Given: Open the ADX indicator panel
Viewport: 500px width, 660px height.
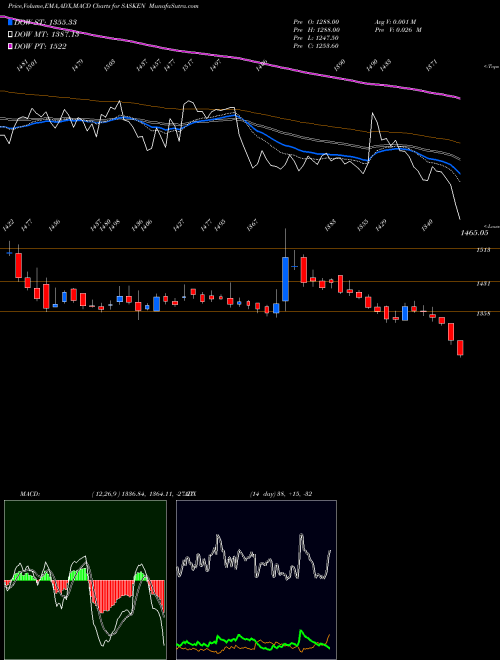Looking at the screenshot, I should point(256,580).
